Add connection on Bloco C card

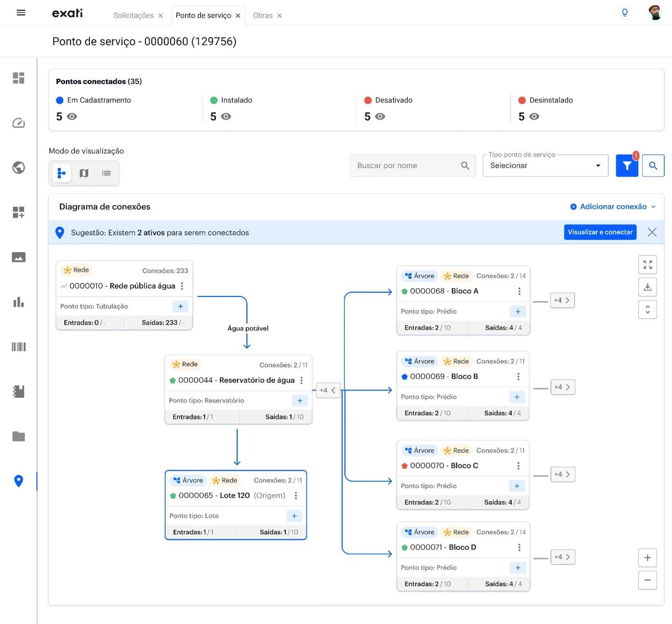click(x=517, y=486)
